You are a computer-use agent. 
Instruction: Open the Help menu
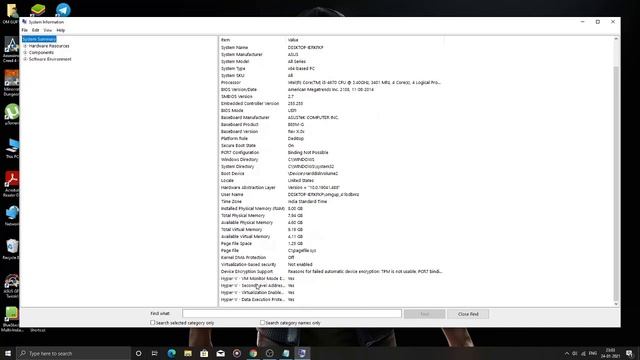61,30
